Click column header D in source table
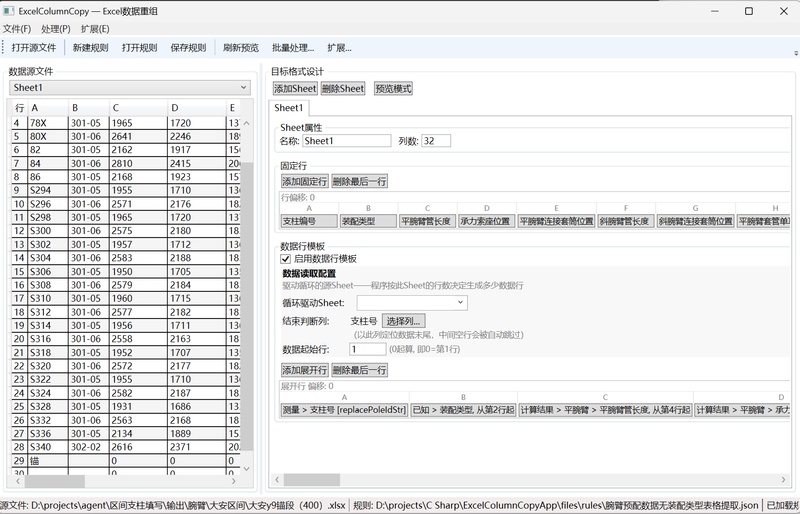 197,108
